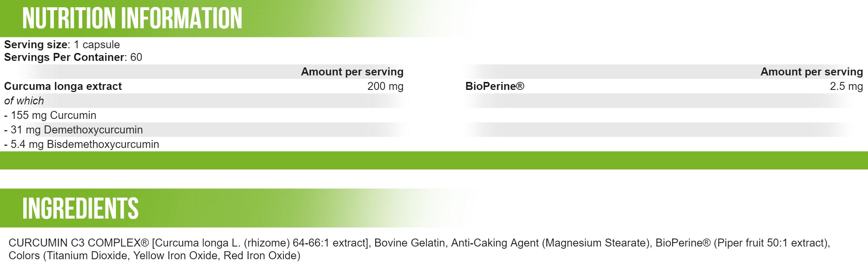The height and width of the screenshot is (269, 868).
Task: Click the left Amount per serving header
Action: click(x=352, y=72)
